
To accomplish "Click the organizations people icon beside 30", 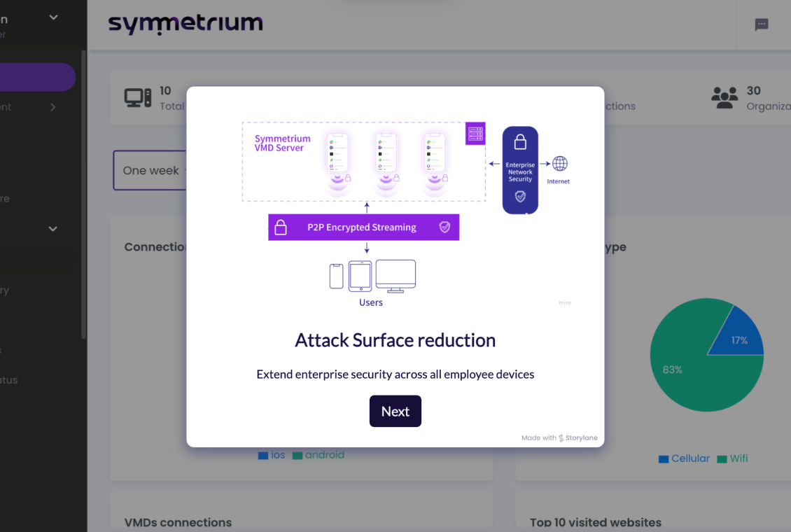I will (x=724, y=98).
